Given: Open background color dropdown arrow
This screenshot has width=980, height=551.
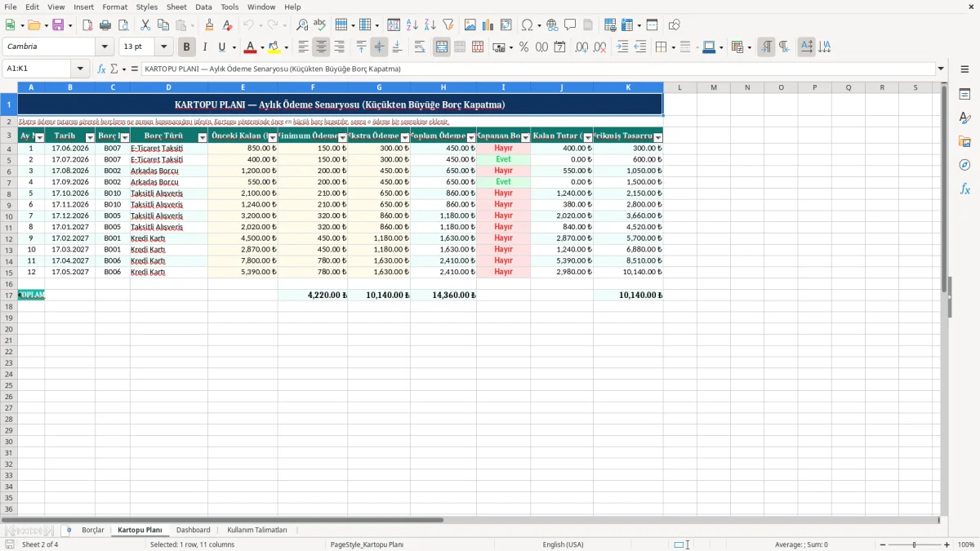Looking at the screenshot, I should [286, 47].
